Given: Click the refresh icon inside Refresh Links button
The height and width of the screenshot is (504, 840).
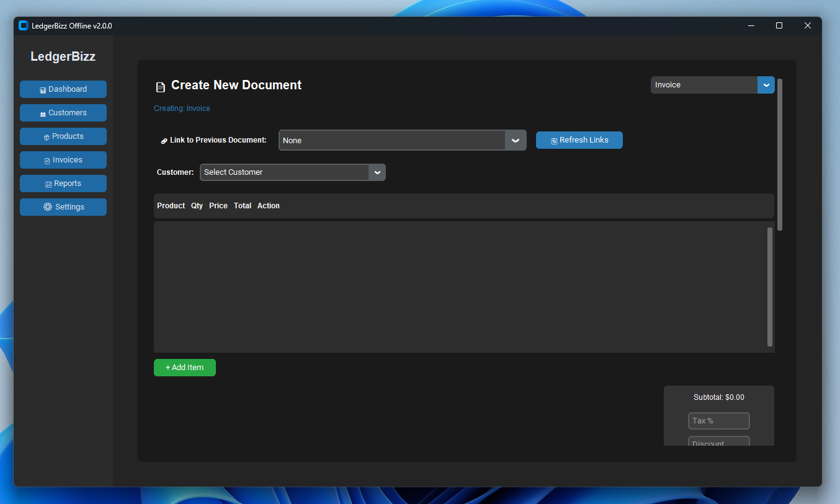Looking at the screenshot, I should 553,139.
